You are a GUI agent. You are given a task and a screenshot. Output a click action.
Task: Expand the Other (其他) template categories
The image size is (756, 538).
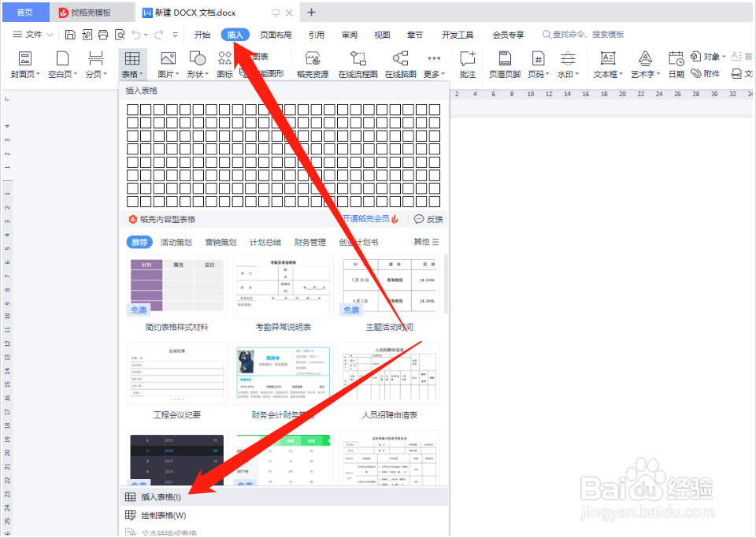tap(426, 242)
